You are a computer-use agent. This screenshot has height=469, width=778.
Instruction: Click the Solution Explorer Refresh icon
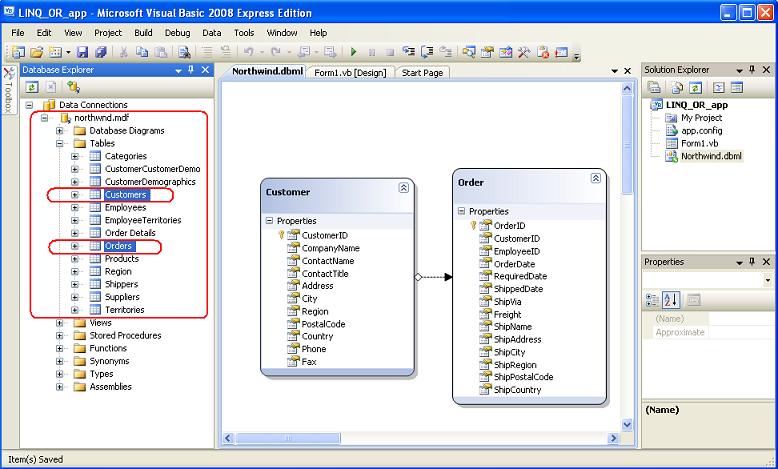696,88
